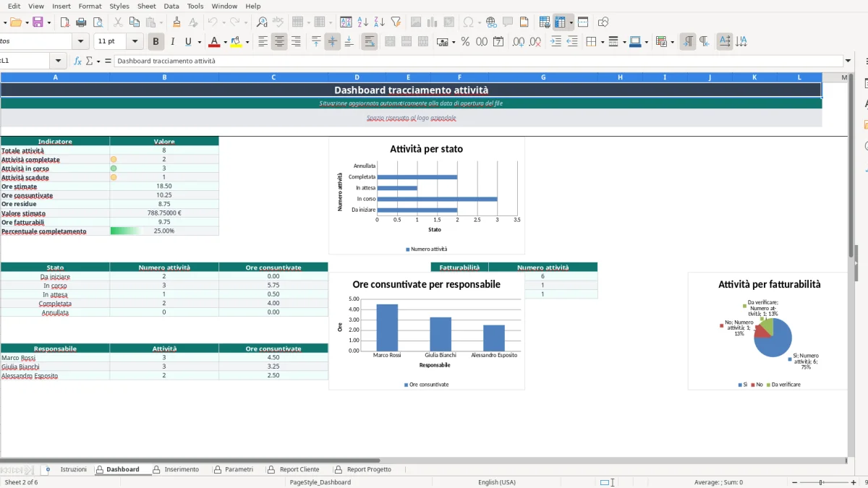Toggle Underline formatting

coord(189,42)
